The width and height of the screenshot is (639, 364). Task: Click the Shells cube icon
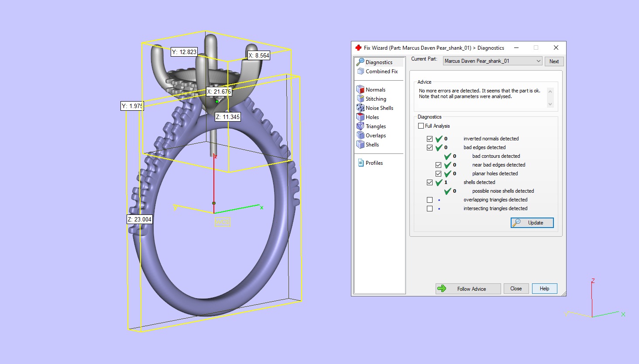(360, 144)
